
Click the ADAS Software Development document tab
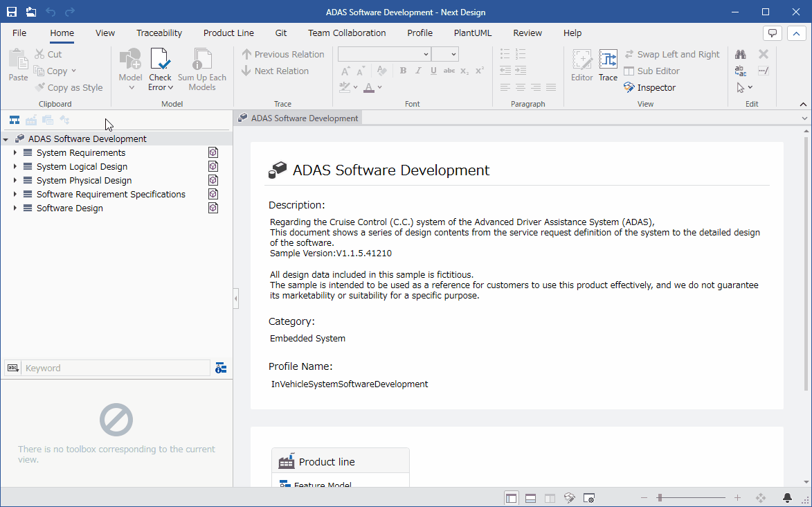pyautogui.click(x=298, y=118)
